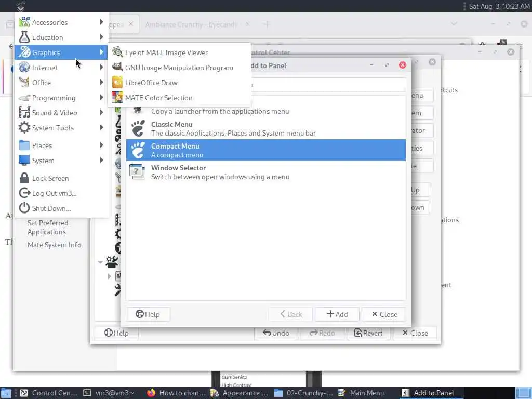Click Help in Main Menu window
Viewport: 532px width, 399px height.
pos(116,333)
